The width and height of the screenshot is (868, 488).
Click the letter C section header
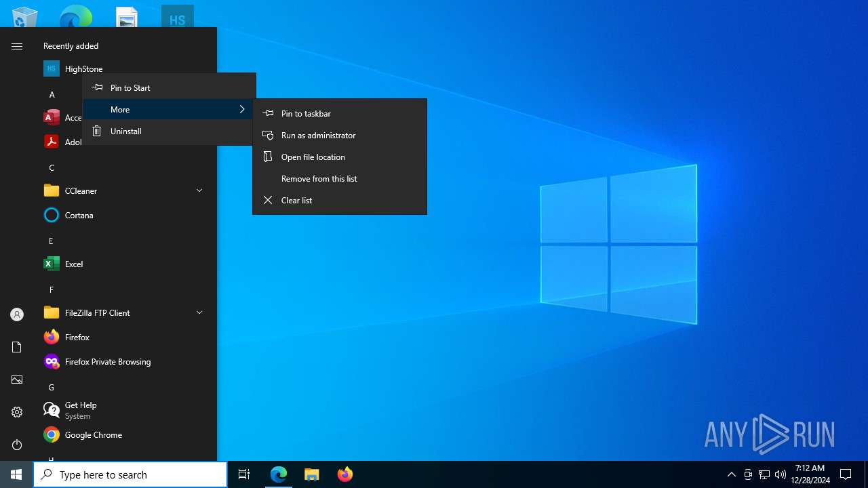[52, 167]
